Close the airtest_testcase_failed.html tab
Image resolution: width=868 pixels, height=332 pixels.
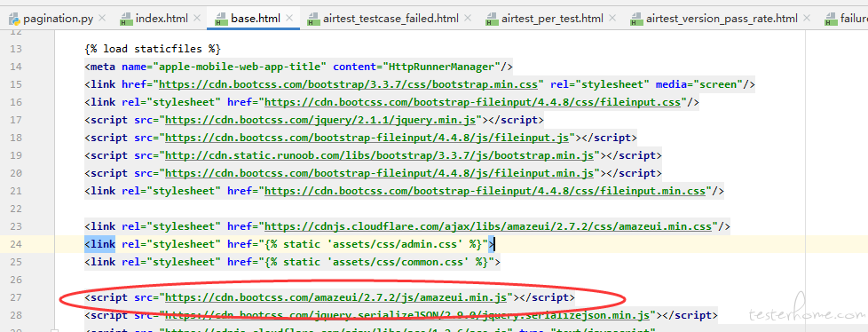[x=467, y=19]
